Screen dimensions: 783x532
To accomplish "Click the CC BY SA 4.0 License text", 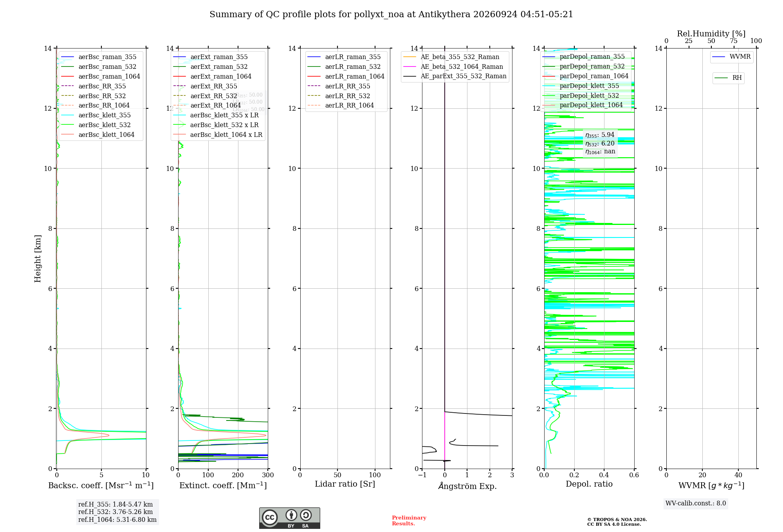I will [614, 525].
